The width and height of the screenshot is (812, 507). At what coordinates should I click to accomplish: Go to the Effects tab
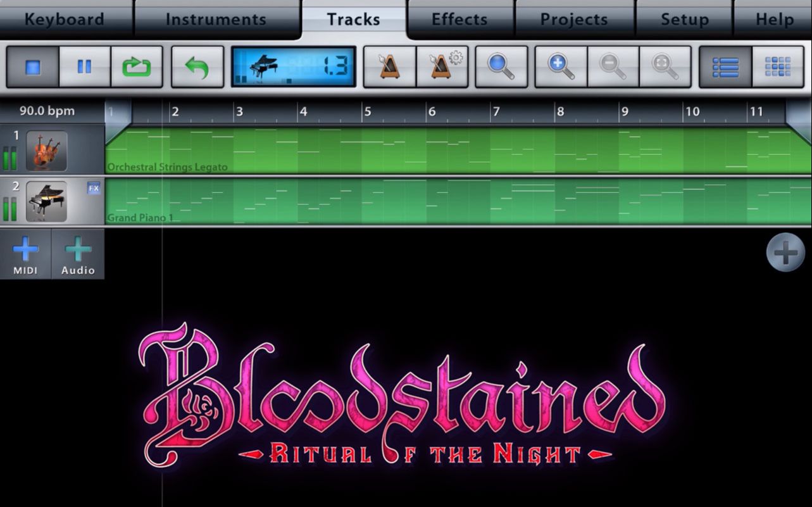coord(459,19)
